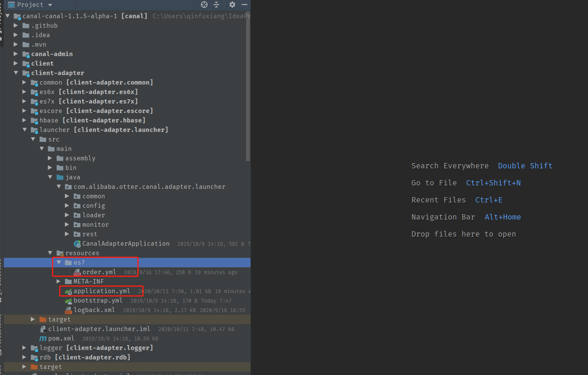The image size is (588, 375).
Task: Select pom.xml file name
Action: tap(61, 338)
